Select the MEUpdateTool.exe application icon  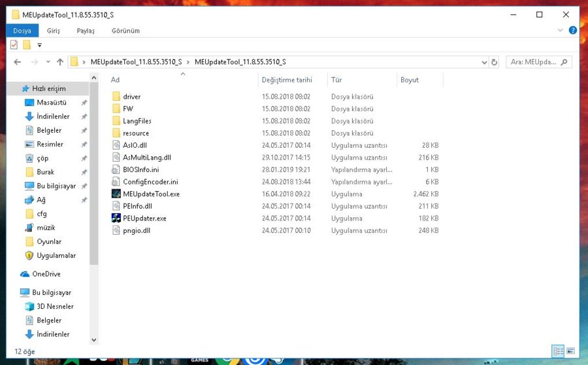click(x=116, y=194)
